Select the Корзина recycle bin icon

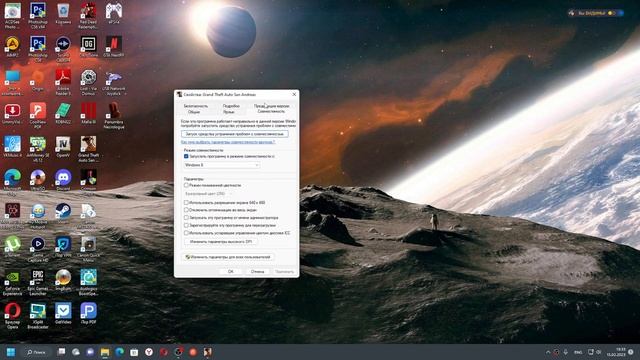(x=63, y=14)
